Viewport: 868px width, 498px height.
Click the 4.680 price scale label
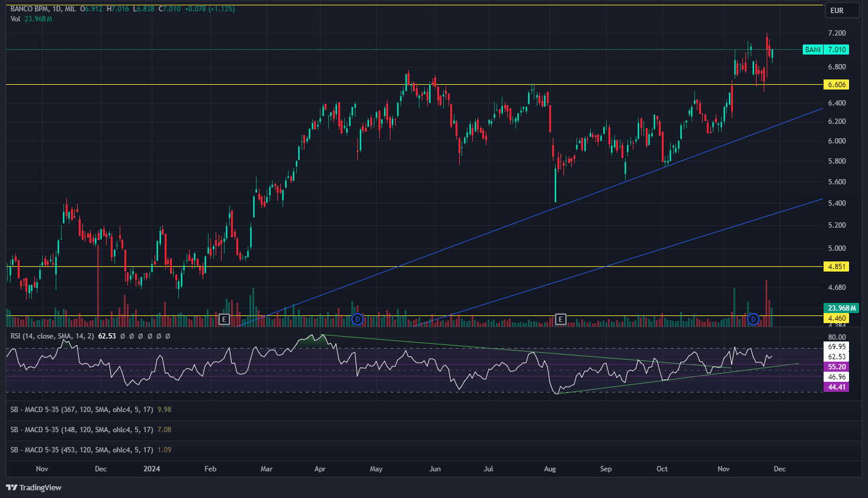coord(837,288)
